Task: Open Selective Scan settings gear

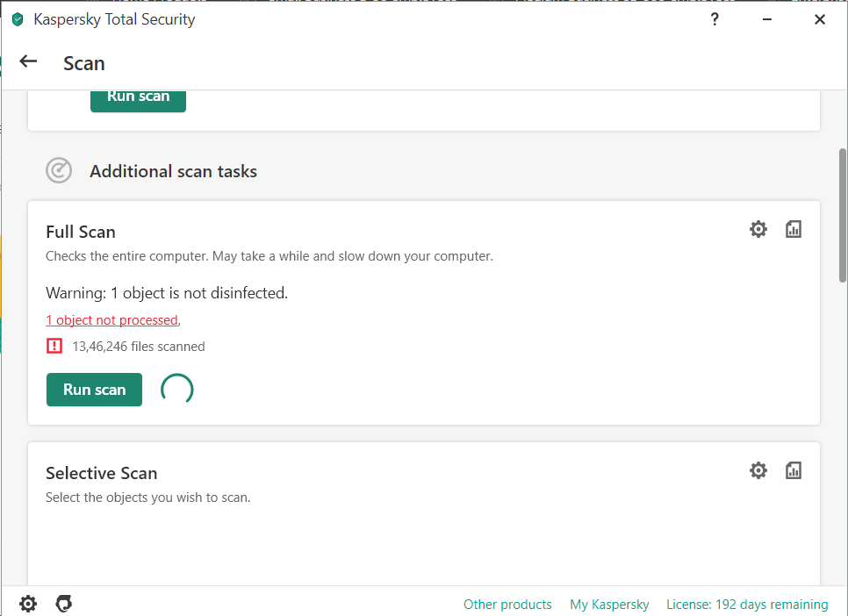Action: click(x=758, y=470)
